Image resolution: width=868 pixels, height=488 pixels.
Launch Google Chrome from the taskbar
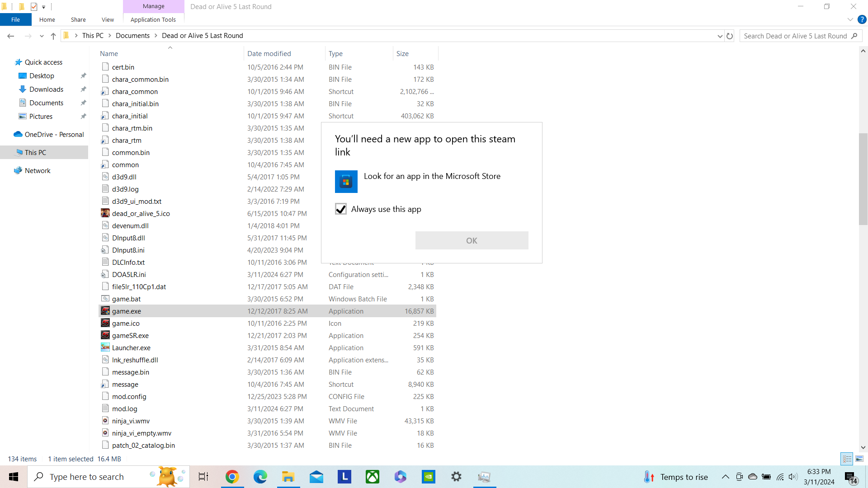(232, 477)
